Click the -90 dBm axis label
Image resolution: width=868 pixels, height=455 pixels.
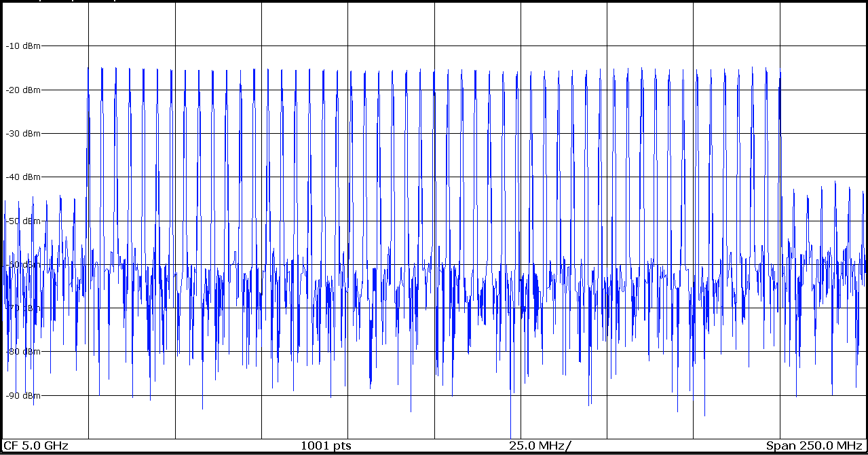[x=23, y=395]
